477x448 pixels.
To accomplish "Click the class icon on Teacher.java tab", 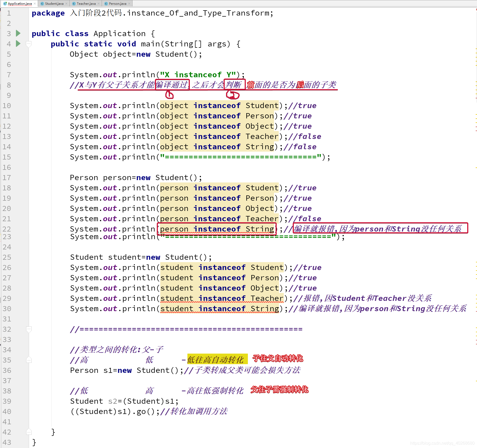I will 74,3.
